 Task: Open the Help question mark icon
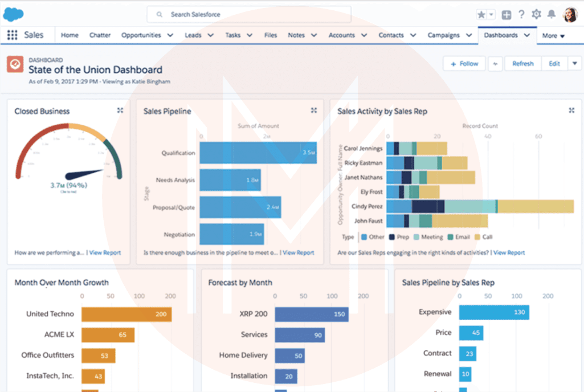click(x=521, y=15)
